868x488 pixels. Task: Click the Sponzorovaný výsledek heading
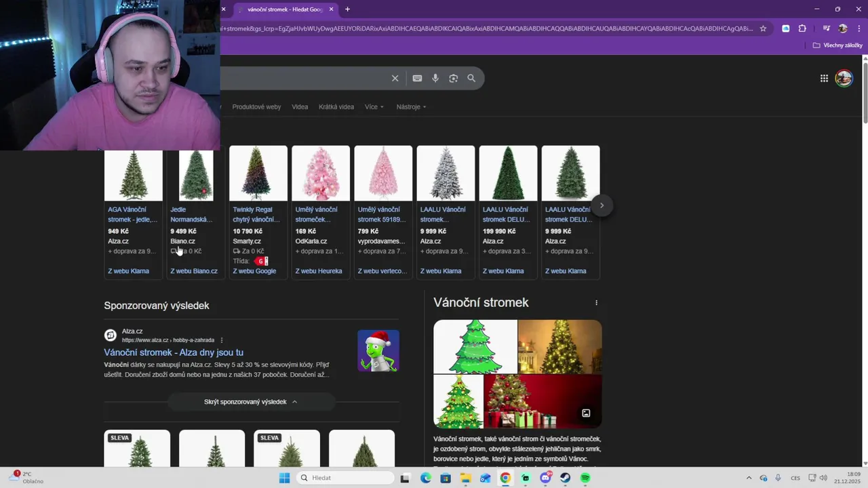pyautogui.click(x=157, y=306)
